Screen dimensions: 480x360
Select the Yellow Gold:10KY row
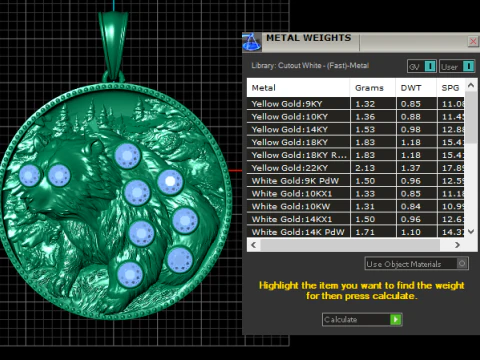(x=356, y=117)
